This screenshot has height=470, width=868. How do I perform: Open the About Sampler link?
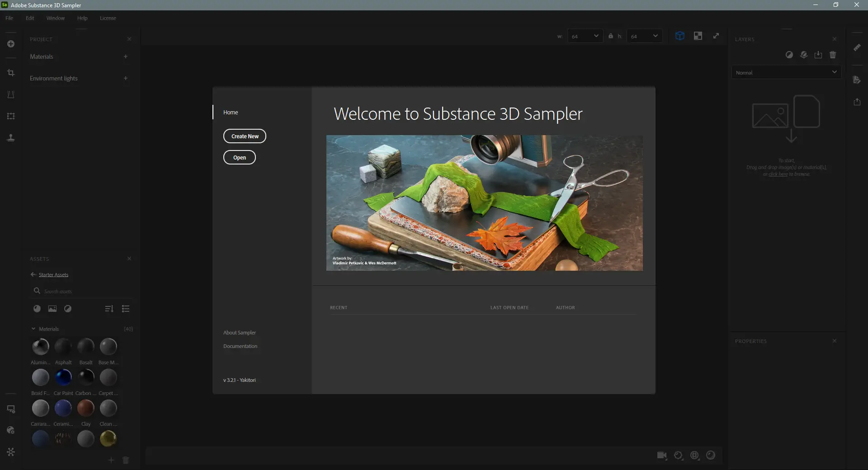pos(240,333)
